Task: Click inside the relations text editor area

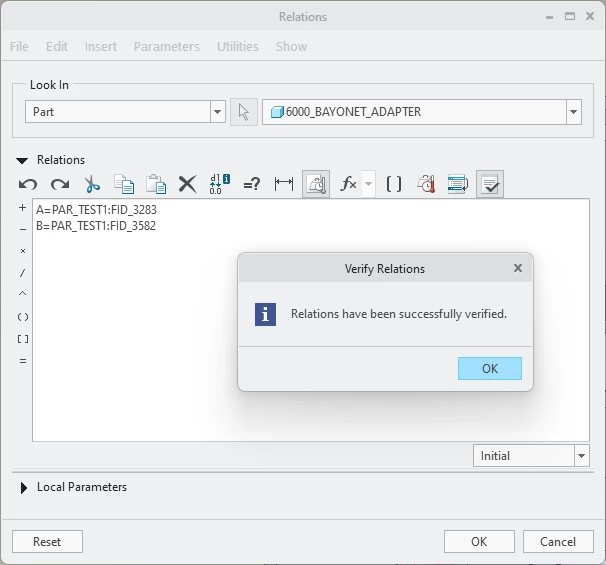Action: tap(311, 320)
